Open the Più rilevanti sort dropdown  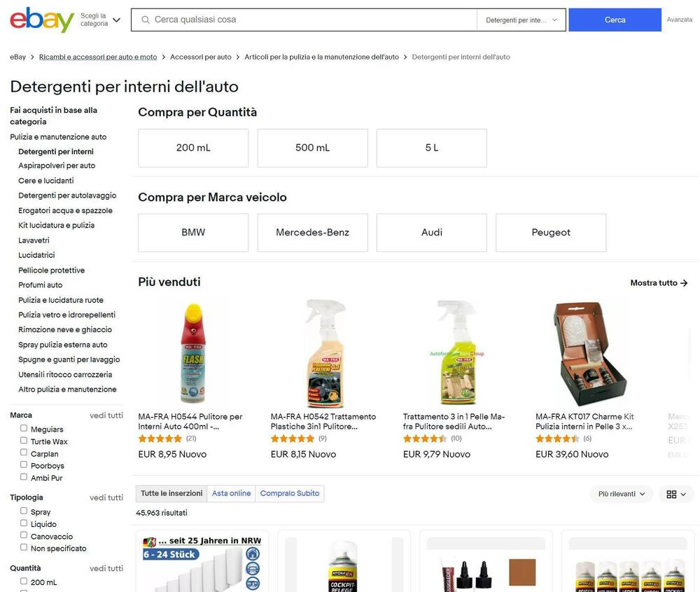622,494
